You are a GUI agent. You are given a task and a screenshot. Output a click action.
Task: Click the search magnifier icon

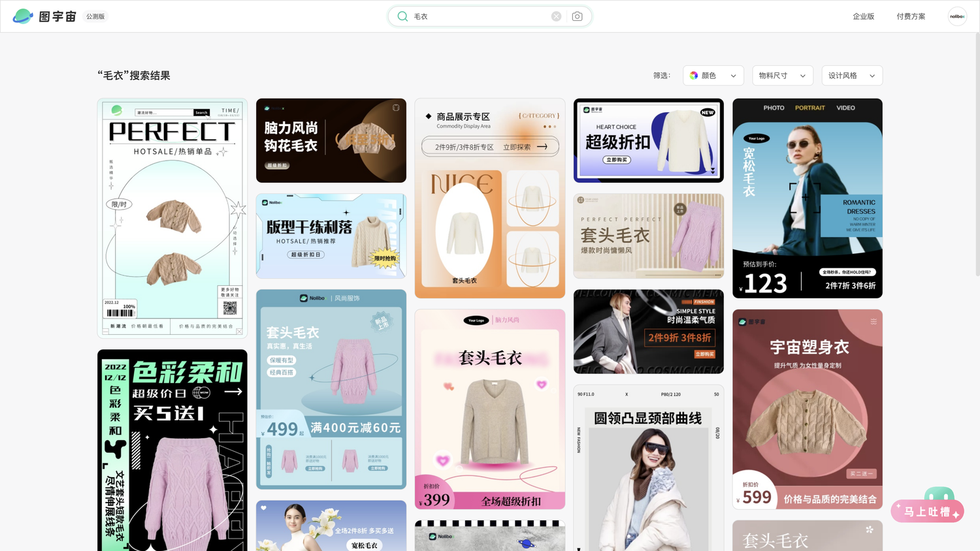point(402,16)
